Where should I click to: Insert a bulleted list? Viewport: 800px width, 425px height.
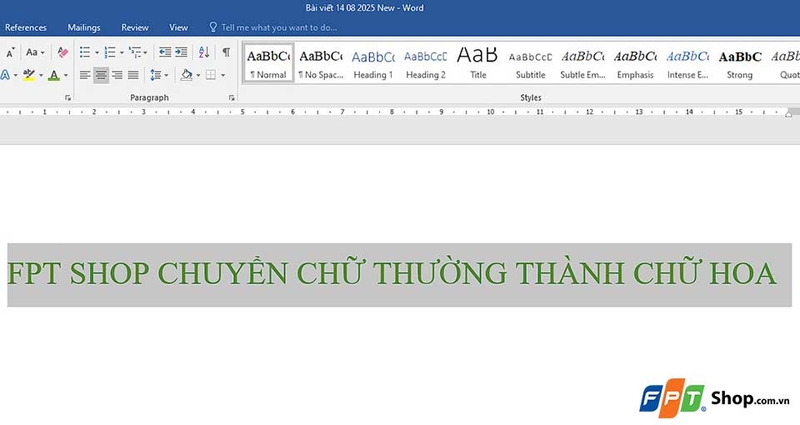pyautogui.click(x=85, y=52)
